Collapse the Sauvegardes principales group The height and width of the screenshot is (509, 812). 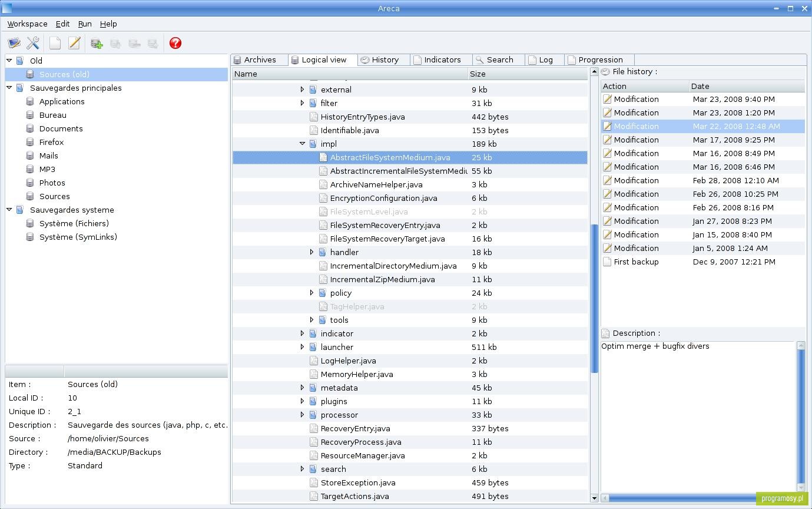(9, 87)
